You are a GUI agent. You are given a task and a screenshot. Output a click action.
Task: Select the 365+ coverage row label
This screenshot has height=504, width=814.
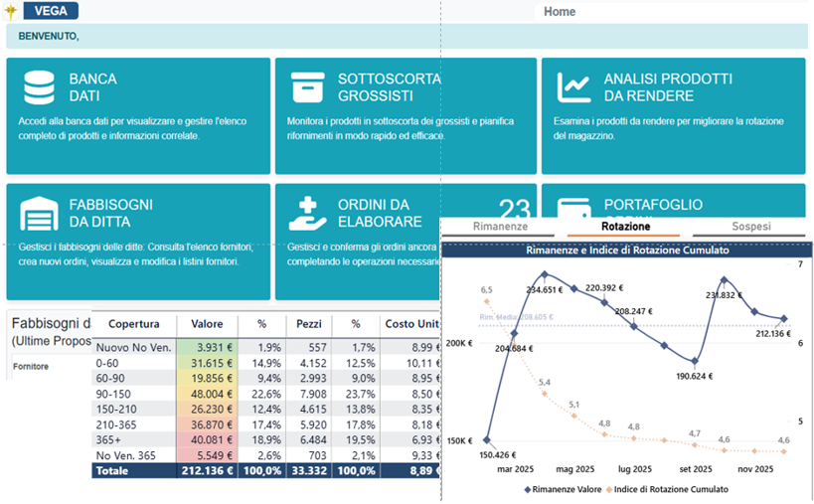pyautogui.click(x=109, y=439)
